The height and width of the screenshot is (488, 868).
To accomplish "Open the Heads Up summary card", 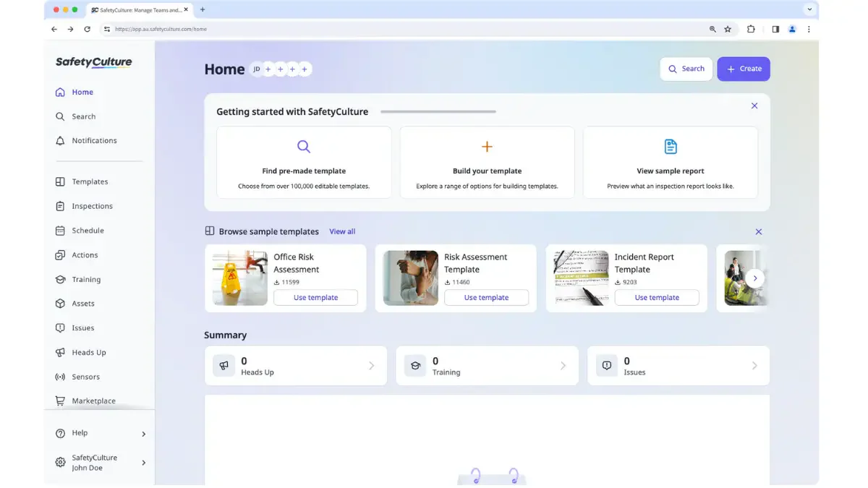I will click(x=296, y=366).
